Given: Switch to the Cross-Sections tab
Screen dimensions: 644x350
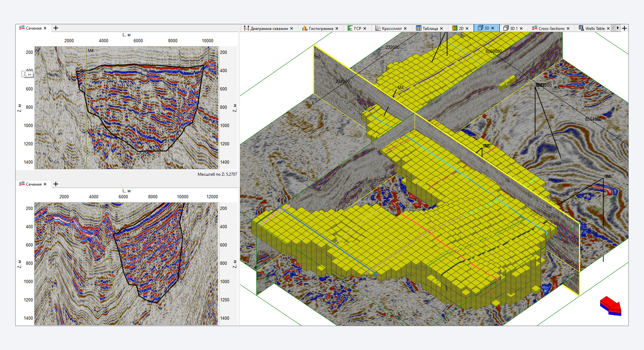Looking at the screenshot, I should [551, 28].
